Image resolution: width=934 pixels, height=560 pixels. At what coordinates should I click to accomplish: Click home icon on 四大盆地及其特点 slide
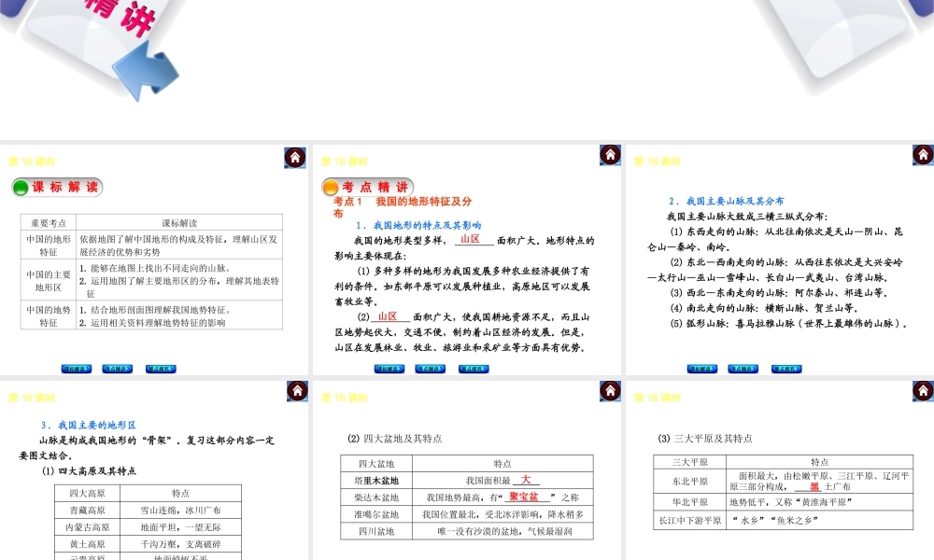coord(610,390)
